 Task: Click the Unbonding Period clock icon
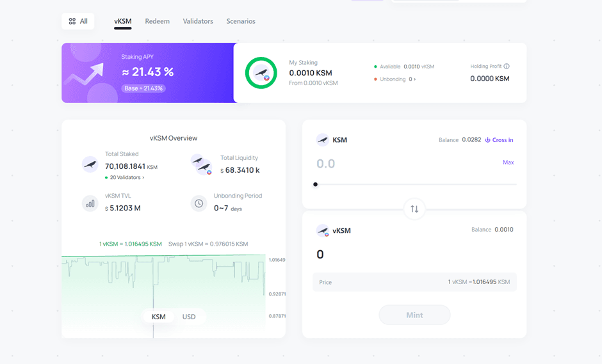199,203
